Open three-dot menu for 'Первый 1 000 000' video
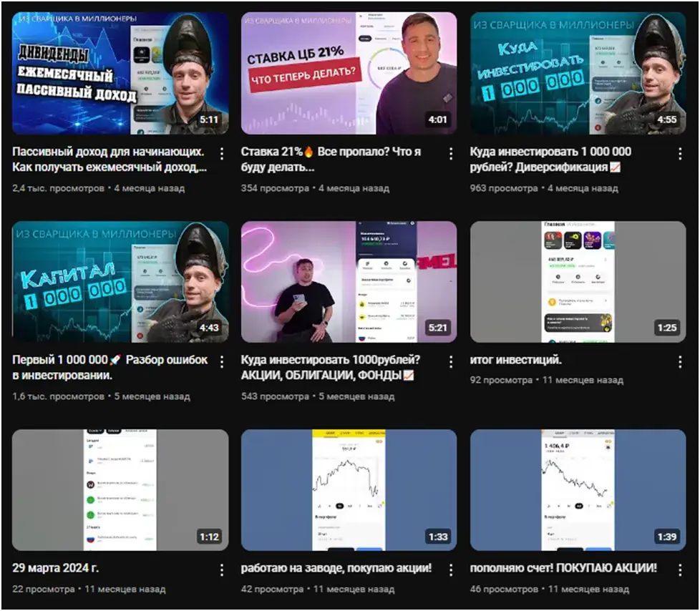Viewport: 700px width, 611px height. click(222, 362)
